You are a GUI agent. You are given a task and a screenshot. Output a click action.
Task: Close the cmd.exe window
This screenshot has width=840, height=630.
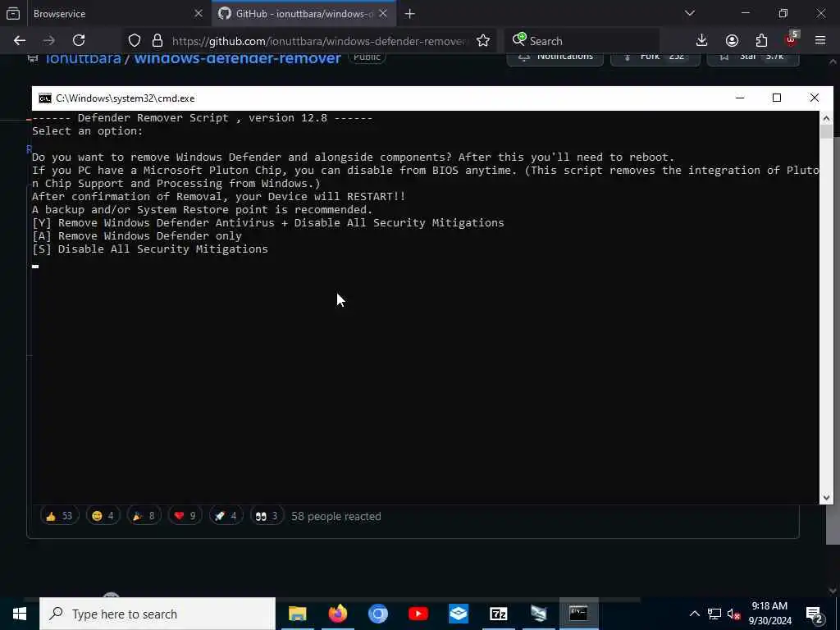(x=815, y=98)
